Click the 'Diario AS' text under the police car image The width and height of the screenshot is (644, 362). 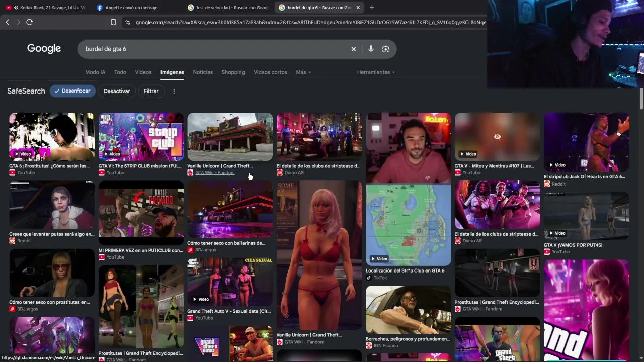(x=294, y=173)
